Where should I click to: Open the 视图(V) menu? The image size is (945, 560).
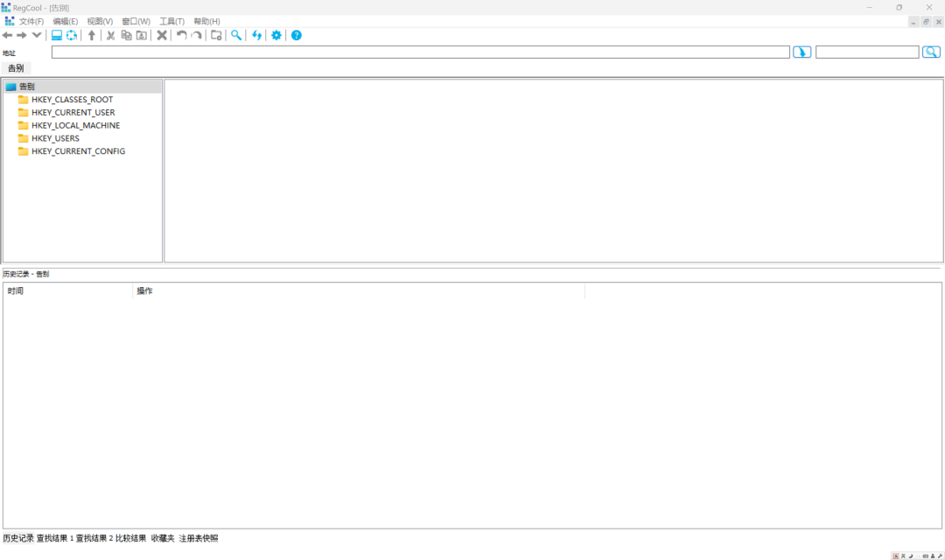100,21
